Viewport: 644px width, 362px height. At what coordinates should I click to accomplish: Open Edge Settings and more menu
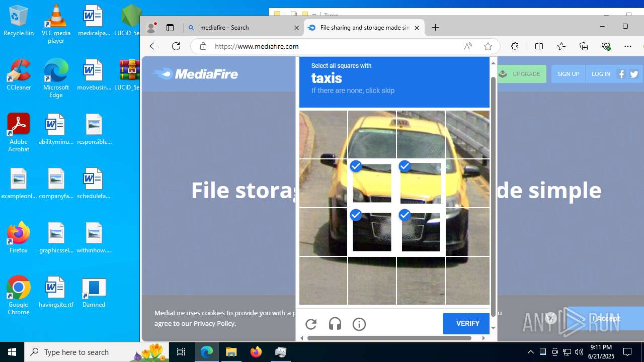pyautogui.click(x=628, y=46)
